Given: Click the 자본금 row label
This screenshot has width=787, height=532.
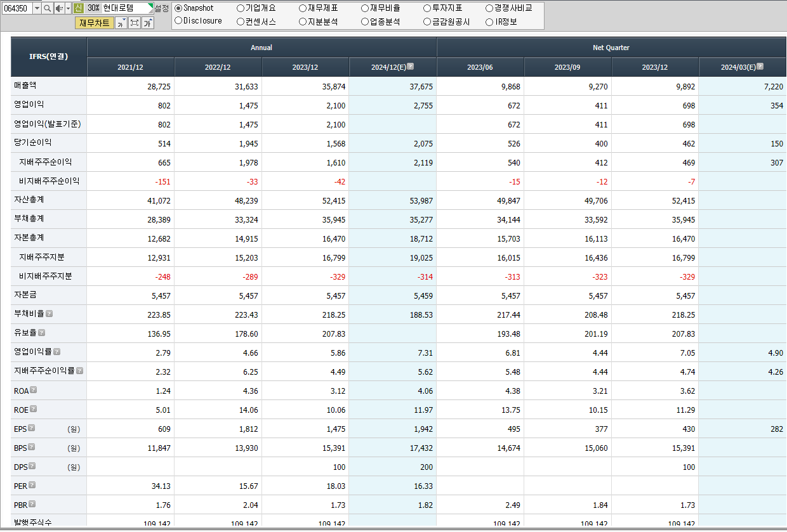Looking at the screenshot, I should [25, 294].
